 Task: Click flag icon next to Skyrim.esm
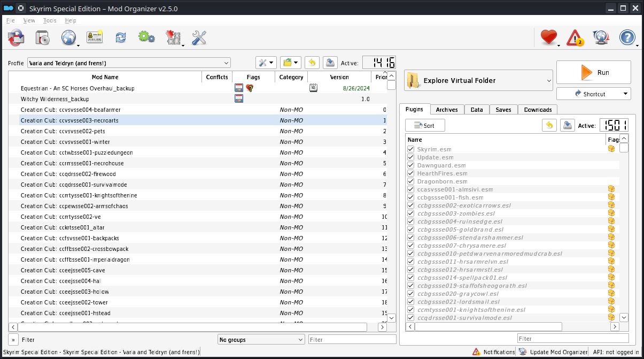tap(611, 149)
